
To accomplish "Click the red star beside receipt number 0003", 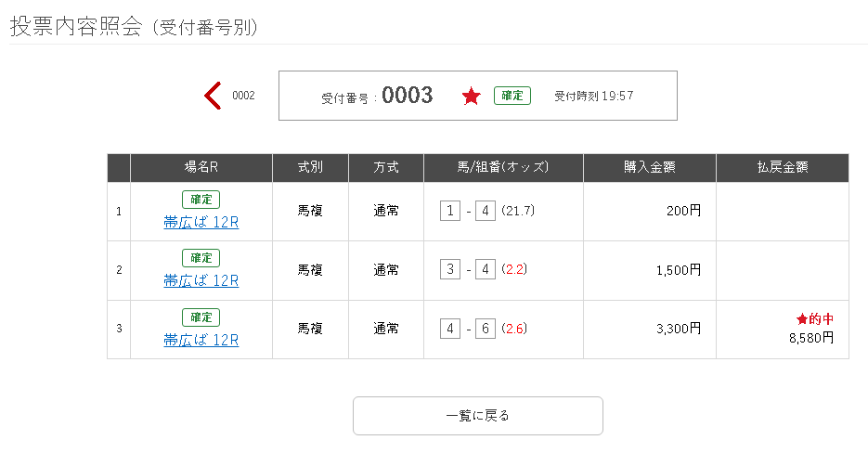I will click(x=471, y=96).
